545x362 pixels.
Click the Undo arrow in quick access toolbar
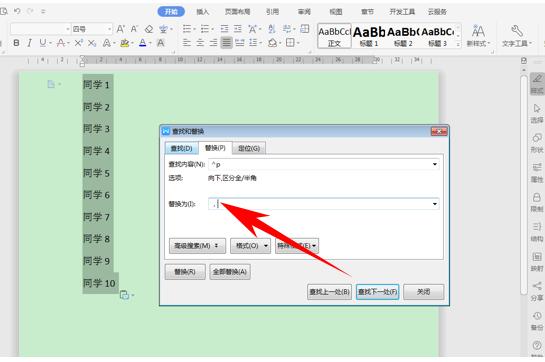17,11
